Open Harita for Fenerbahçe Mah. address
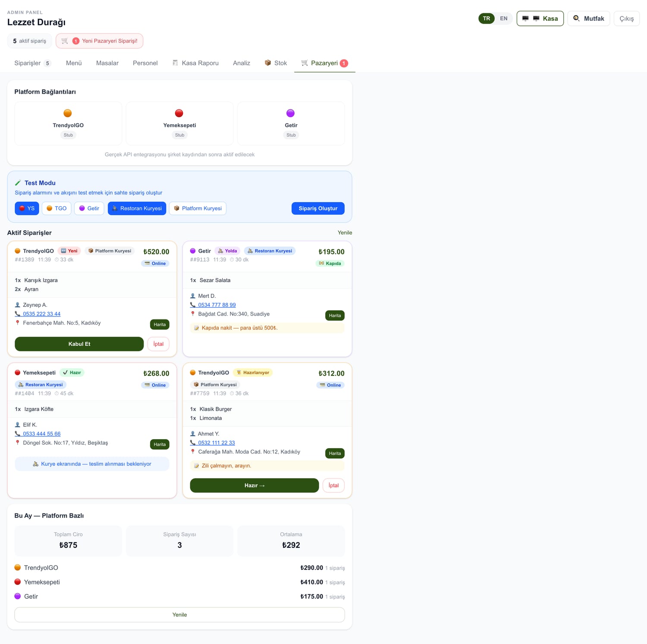This screenshot has width=647, height=644. click(x=160, y=325)
